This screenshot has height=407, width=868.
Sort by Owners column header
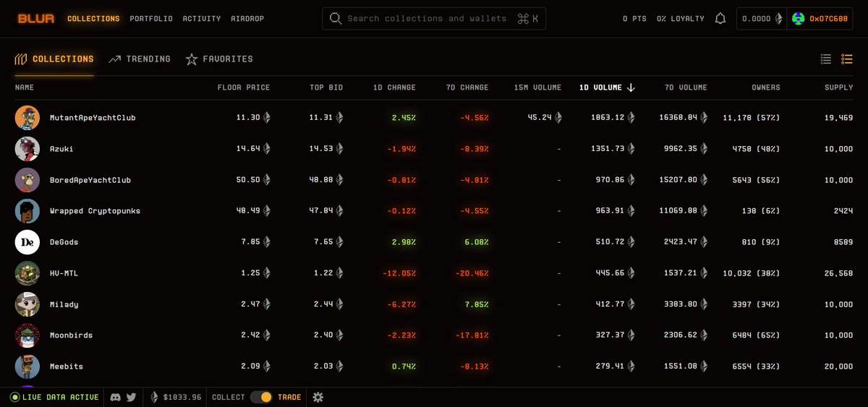click(766, 87)
